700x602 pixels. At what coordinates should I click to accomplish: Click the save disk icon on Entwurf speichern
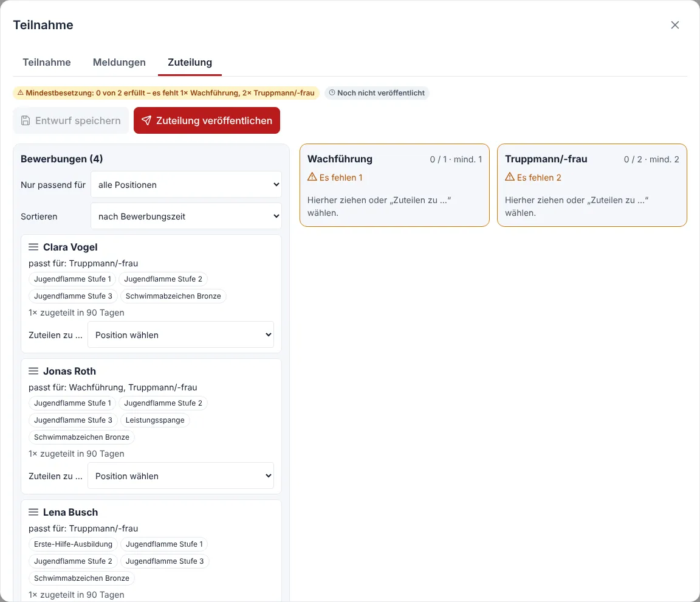[x=26, y=120]
